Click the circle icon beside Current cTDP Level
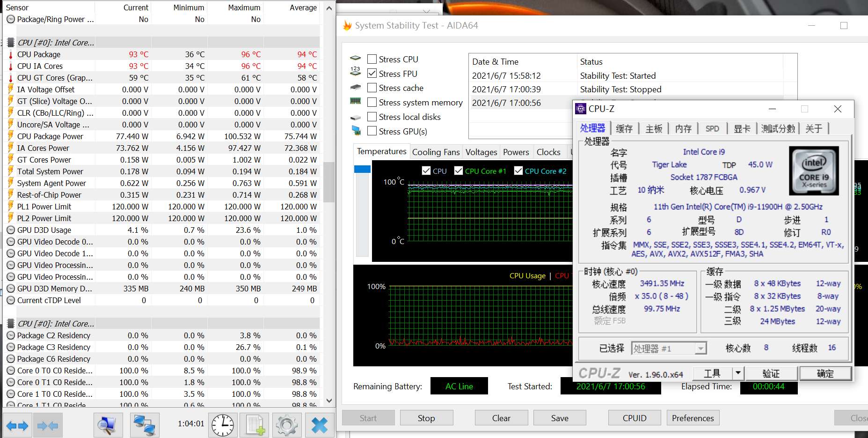 pyautogui.click(x=11, y=300)
